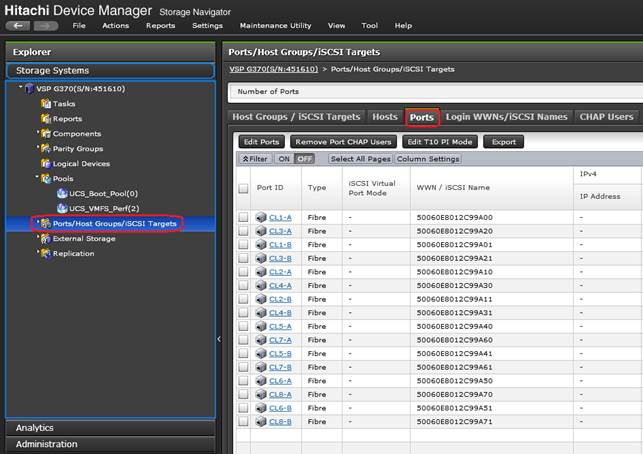Click the UCS_Boot_Pool(0) pool icon

(62, 194)
